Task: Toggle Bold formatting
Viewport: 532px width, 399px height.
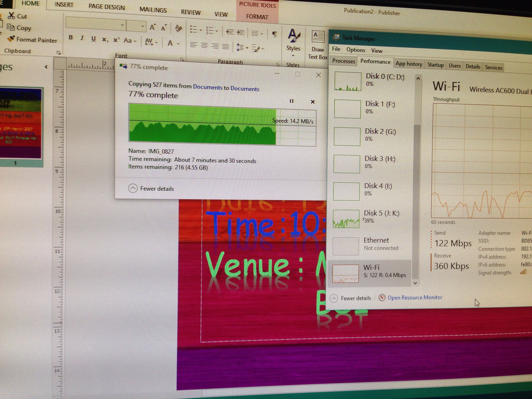Action: point(70,37)
